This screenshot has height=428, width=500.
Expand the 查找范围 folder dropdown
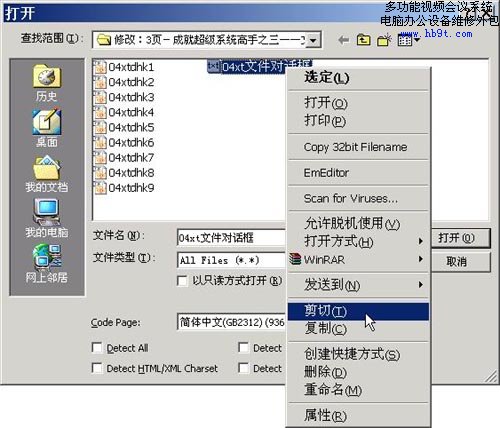[313, 40]
